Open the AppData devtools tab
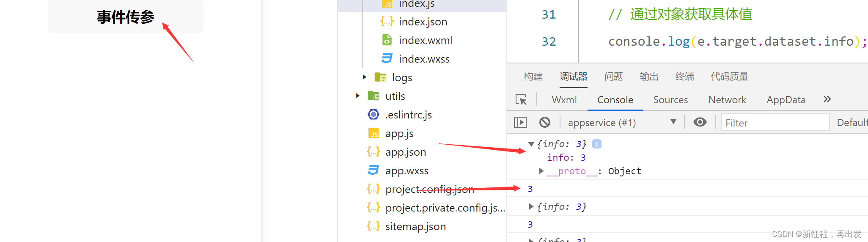Screen dimensions: 868x242 click(786, 100)
